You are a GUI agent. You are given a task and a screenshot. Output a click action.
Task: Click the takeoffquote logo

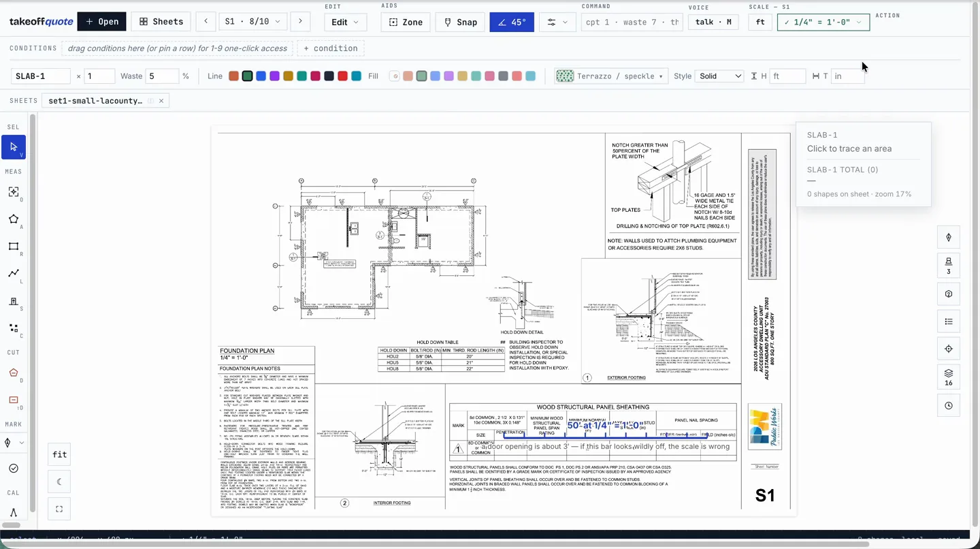pos(41,22)
